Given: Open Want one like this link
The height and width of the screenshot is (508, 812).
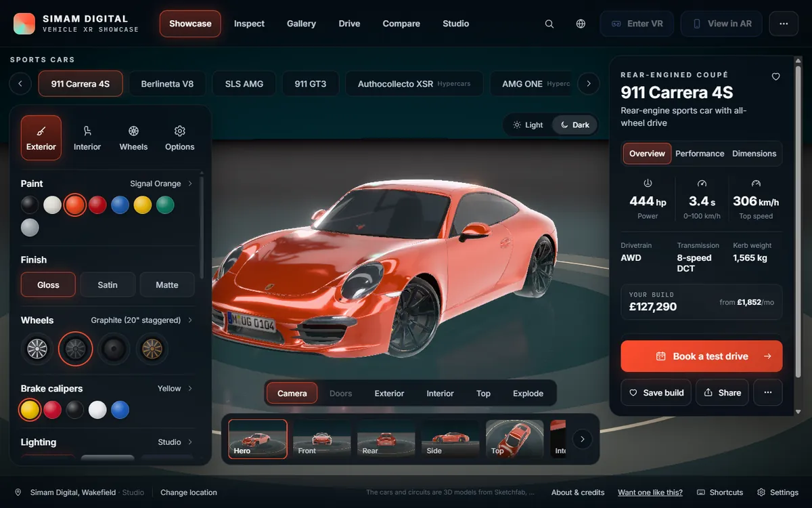Looking at the screenshot, I should (x=650, y=492).
